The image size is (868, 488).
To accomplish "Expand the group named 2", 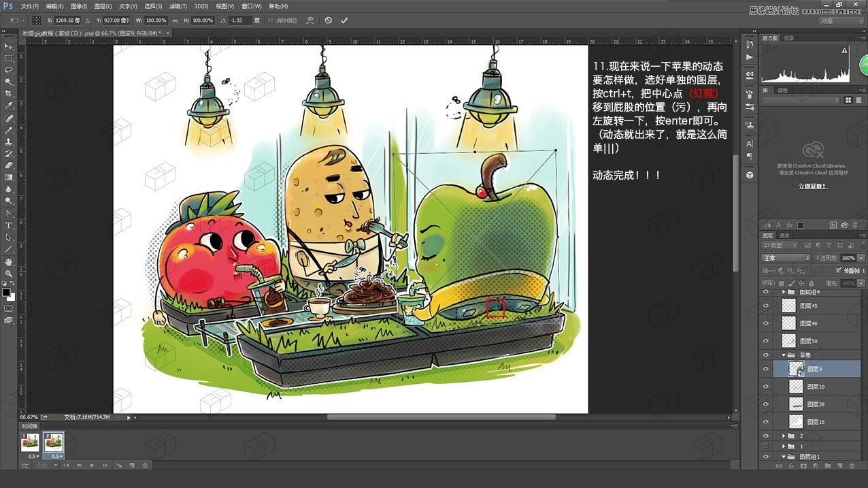I will pyautogui.click(x=783, y=434).
